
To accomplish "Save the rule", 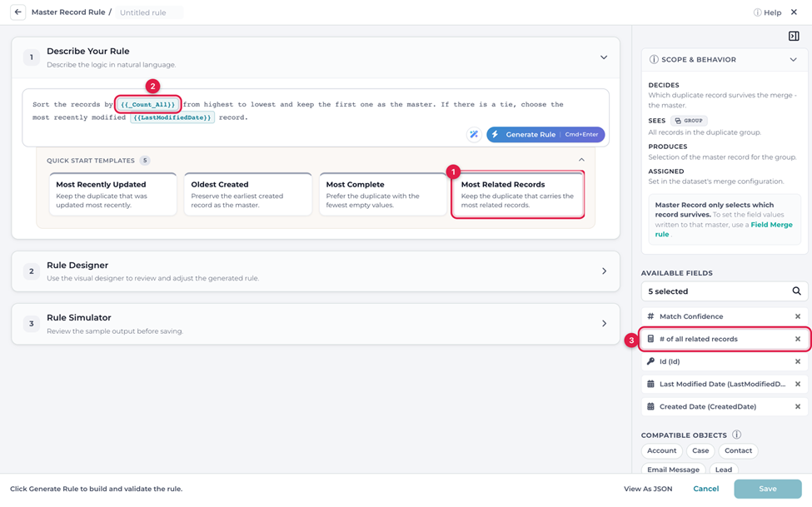I will pos(768,489).
